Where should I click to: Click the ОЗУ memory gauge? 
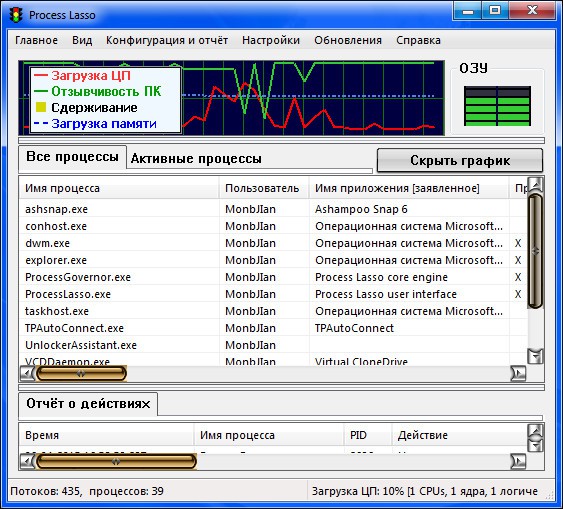(497, 106)
